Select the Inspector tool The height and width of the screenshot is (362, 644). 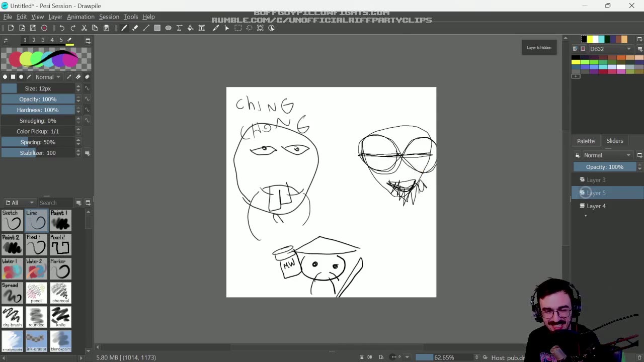271,28
